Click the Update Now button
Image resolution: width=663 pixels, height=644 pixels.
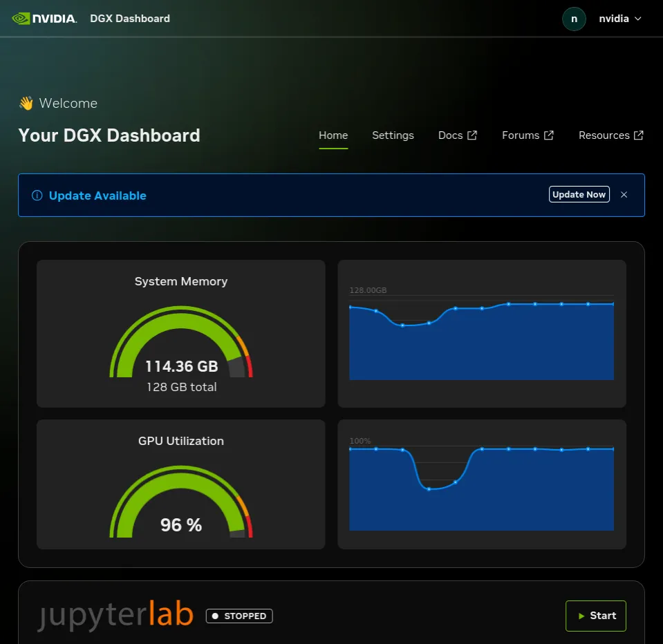pos(579,194)
